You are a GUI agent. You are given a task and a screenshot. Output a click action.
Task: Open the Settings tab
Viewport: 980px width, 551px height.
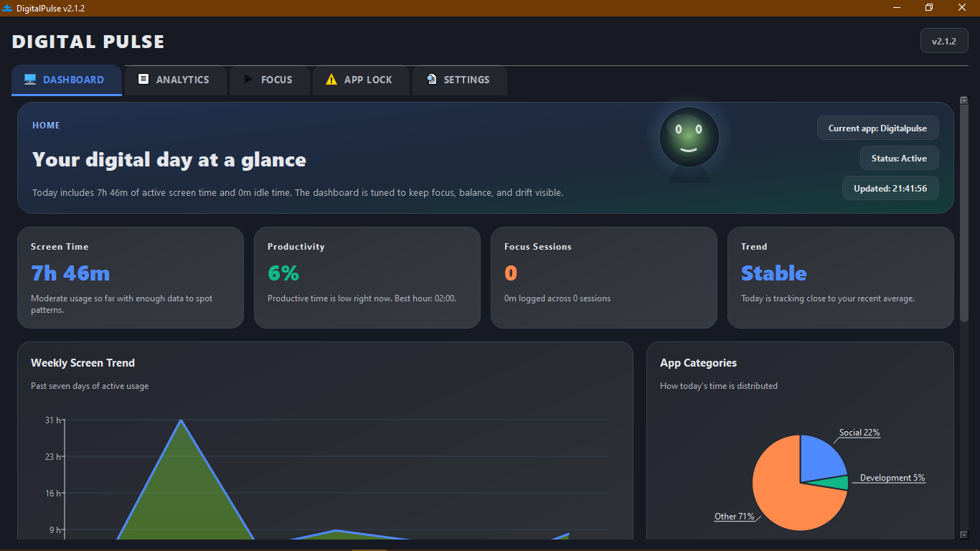(x=459, y=80)
